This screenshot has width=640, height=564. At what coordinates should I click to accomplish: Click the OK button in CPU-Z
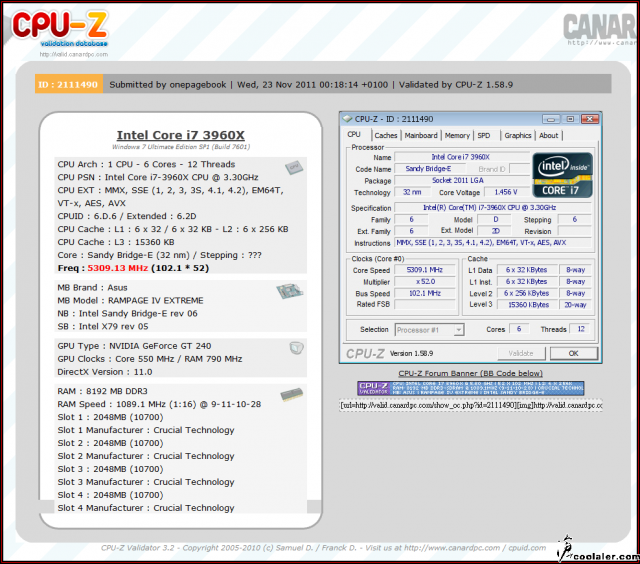click(x=573, y=353)
